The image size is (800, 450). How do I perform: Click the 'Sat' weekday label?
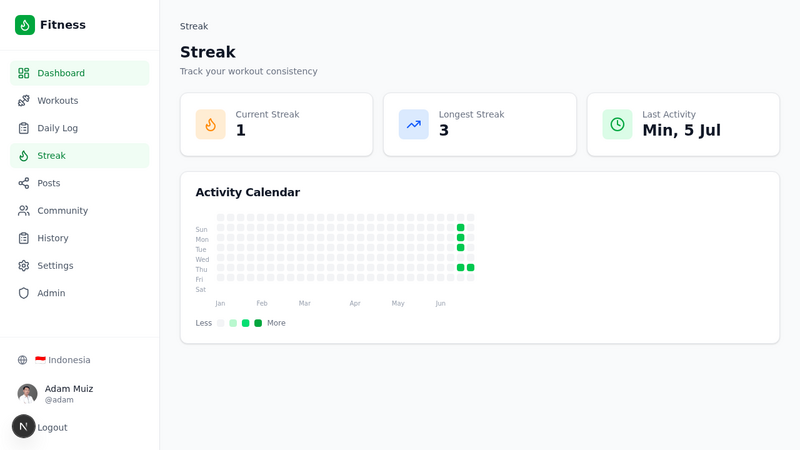[x=201, y=290]
